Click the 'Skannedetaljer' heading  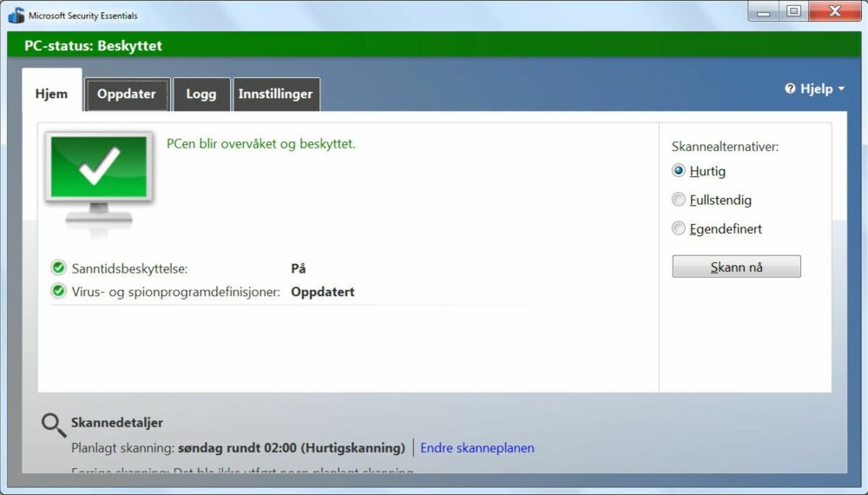coord(117,423)
